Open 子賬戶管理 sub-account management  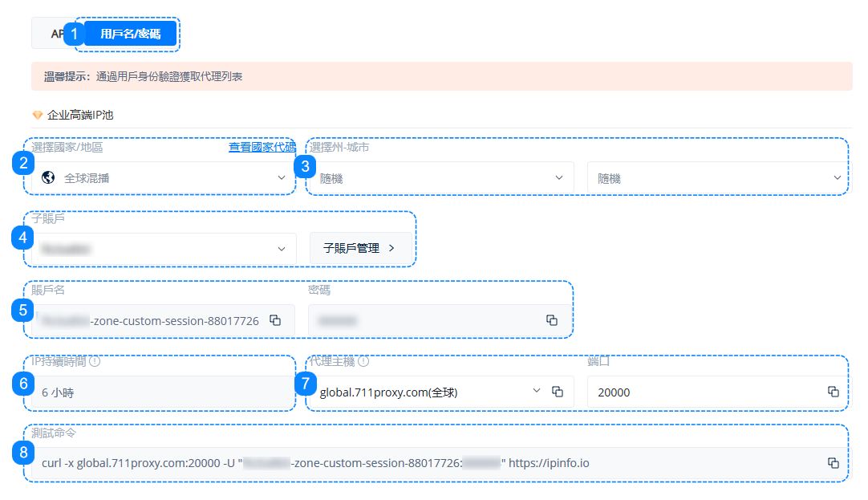tap(359, 249)
